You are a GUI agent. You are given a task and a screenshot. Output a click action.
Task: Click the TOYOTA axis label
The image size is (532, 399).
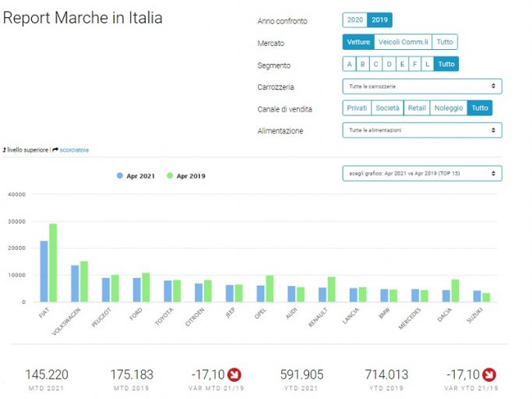164,316
